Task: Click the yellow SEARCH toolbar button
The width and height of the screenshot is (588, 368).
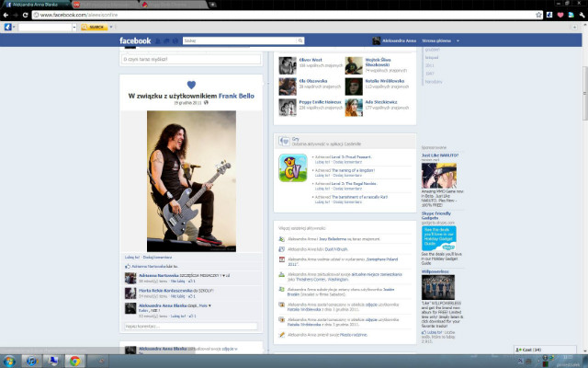Action: point(94,27)
